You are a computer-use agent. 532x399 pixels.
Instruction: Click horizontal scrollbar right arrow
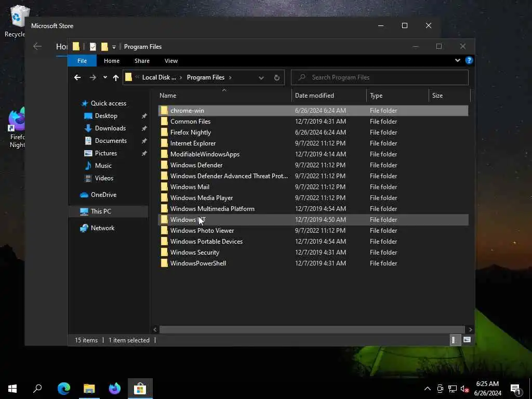(470, 329)
